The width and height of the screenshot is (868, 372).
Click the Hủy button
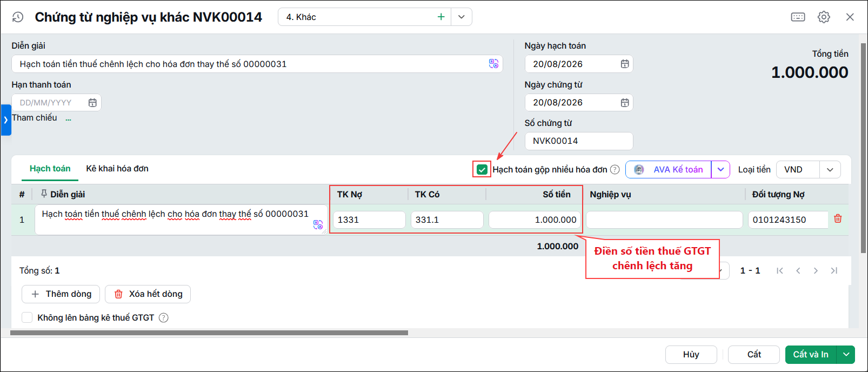pyautogui.click(x=691, y=355)
